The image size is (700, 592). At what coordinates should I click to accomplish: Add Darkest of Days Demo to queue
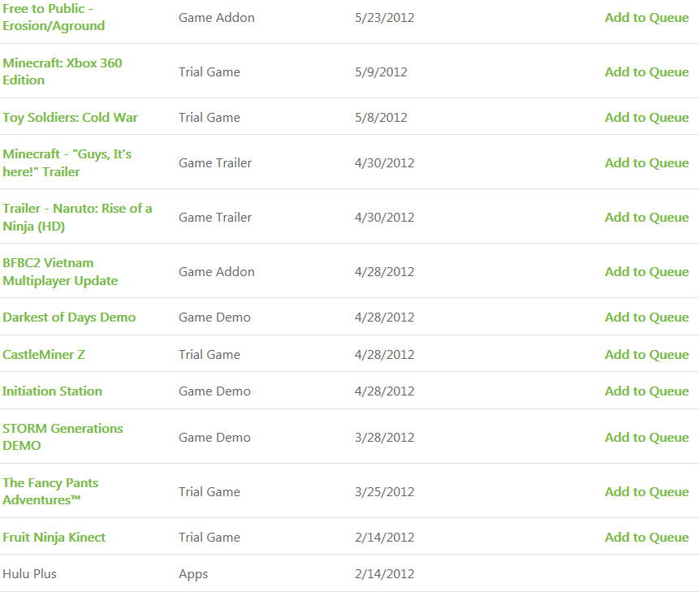647,318
